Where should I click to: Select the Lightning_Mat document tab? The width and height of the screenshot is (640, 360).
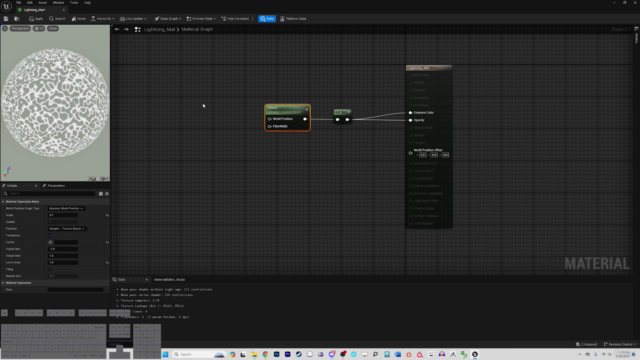pyautogui.click(x=35, y=10)
